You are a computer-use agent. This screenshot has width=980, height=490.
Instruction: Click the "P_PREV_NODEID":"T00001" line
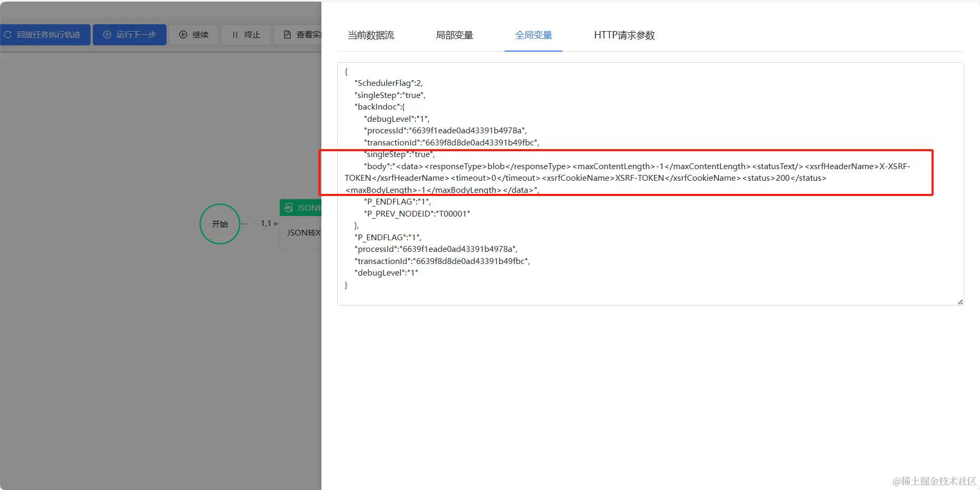point(417,213)
